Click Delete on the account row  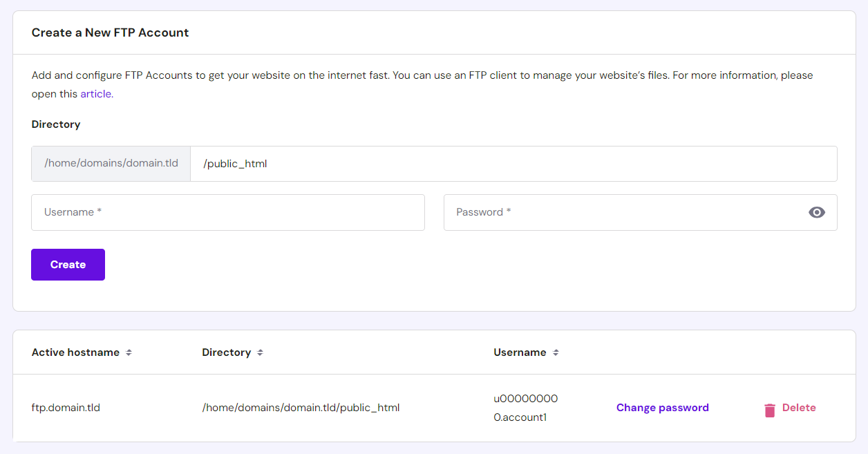(x=799, y=408)
